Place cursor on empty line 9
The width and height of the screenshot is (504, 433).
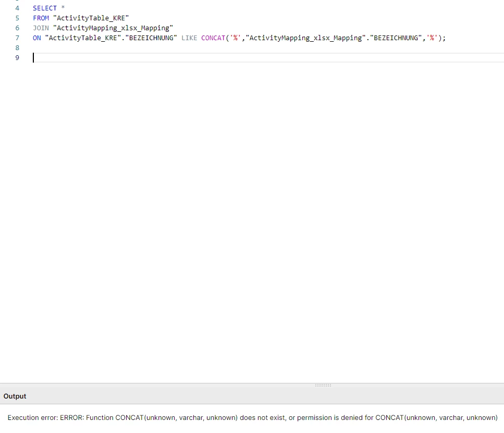coord(268,57)
